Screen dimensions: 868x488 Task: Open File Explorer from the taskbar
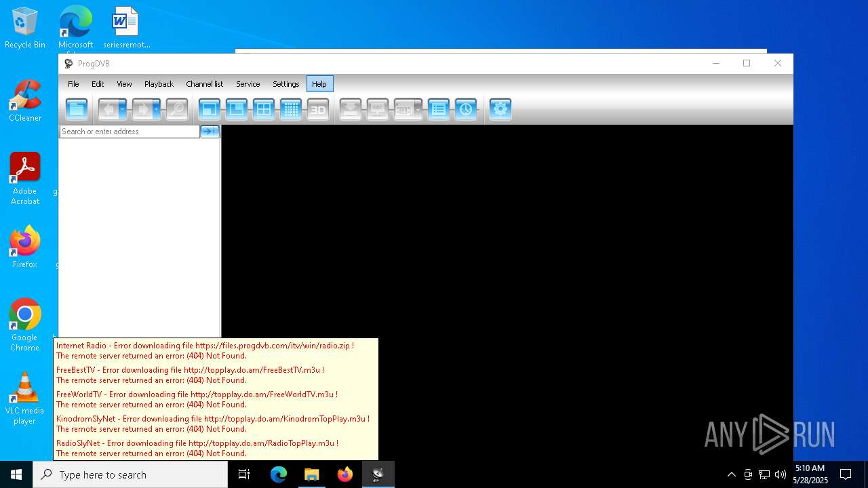pos(312,474)
